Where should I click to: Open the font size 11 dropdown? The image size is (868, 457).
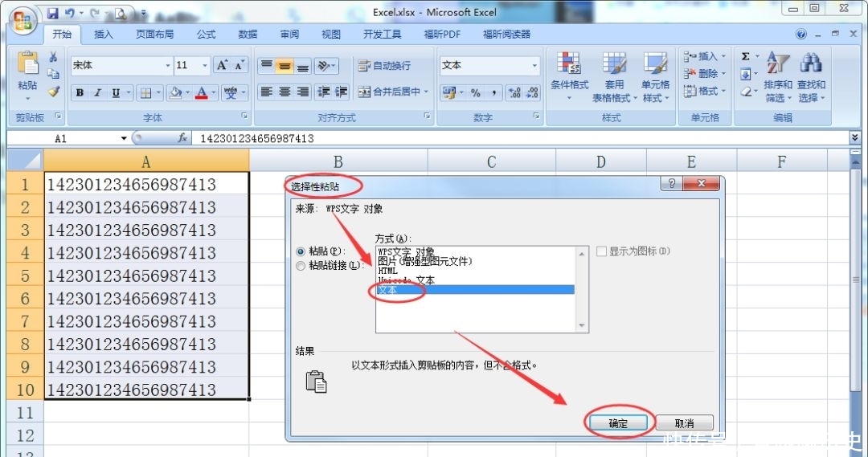coord(204,66)
